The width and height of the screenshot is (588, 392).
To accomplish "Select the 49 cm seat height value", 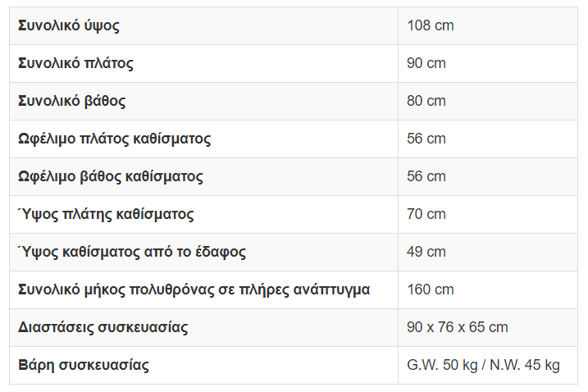I will pos(426,252).
